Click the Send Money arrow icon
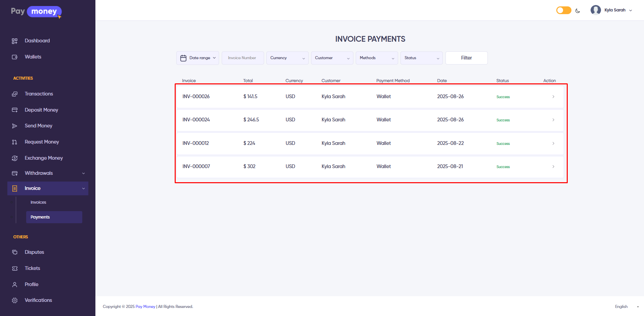644x316 pixels. pos(14,126)
